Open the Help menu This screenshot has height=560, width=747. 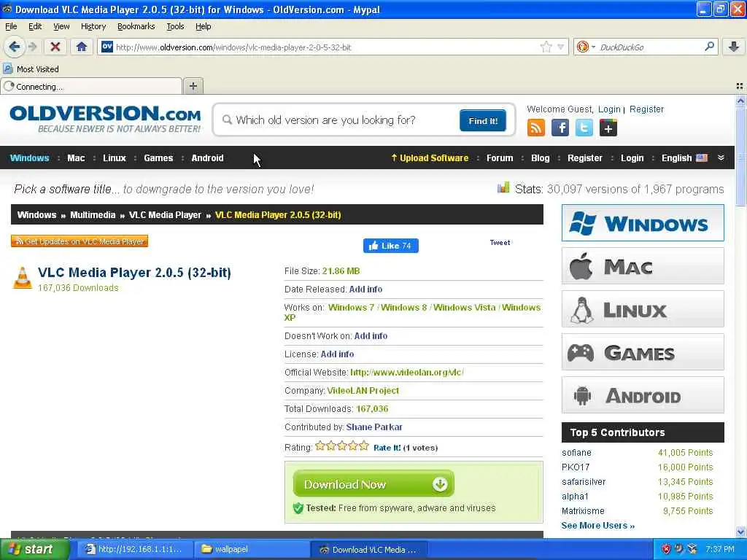pos(203,26)
